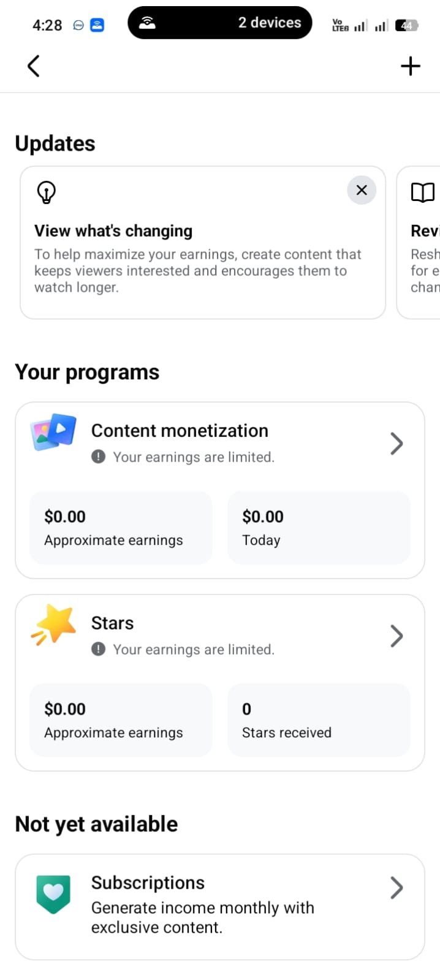Image resolution: width=440 pixels, height=980 pixels.
Task: Tap the back arrow icon
Action: 34,66
